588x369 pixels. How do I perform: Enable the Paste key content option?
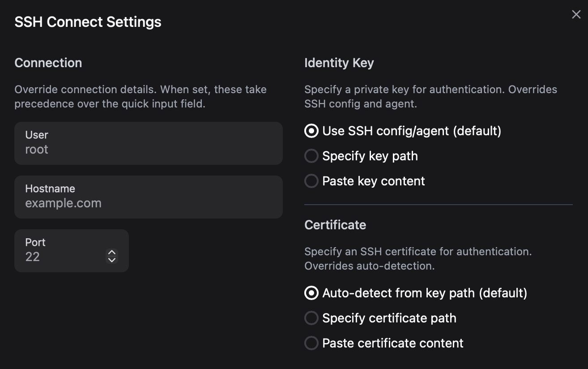click(311, 181)
